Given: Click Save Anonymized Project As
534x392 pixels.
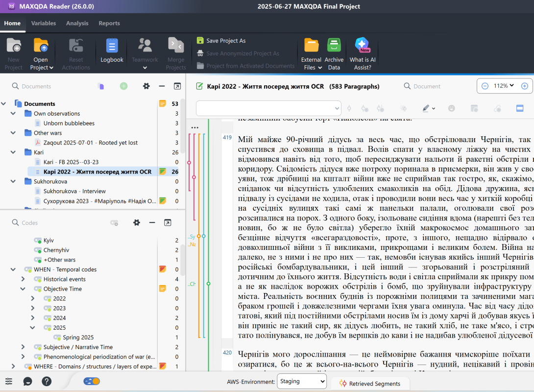Looking at the screenshot, I should tap(238, 53).
